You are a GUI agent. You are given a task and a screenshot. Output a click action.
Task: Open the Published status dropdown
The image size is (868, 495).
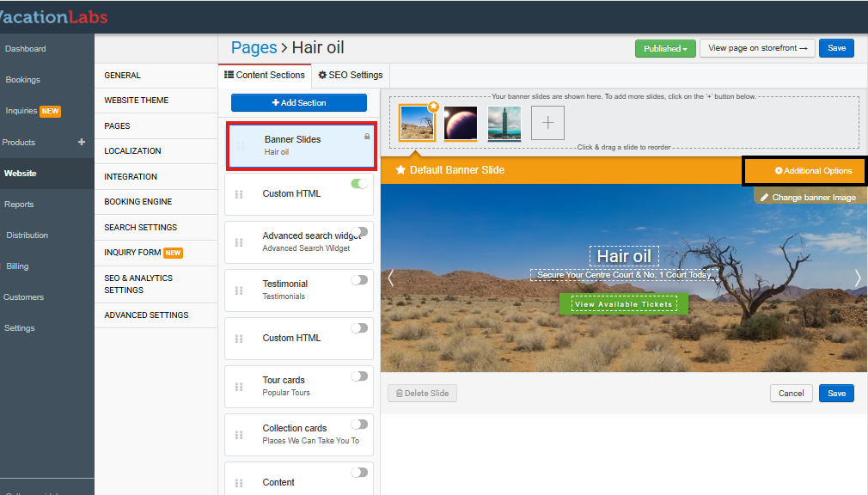click(x=664, y=49)
